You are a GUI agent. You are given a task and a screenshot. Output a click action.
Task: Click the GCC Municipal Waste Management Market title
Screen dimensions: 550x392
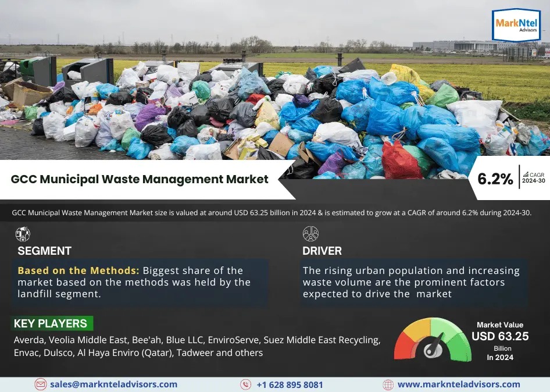click(140, 179)
